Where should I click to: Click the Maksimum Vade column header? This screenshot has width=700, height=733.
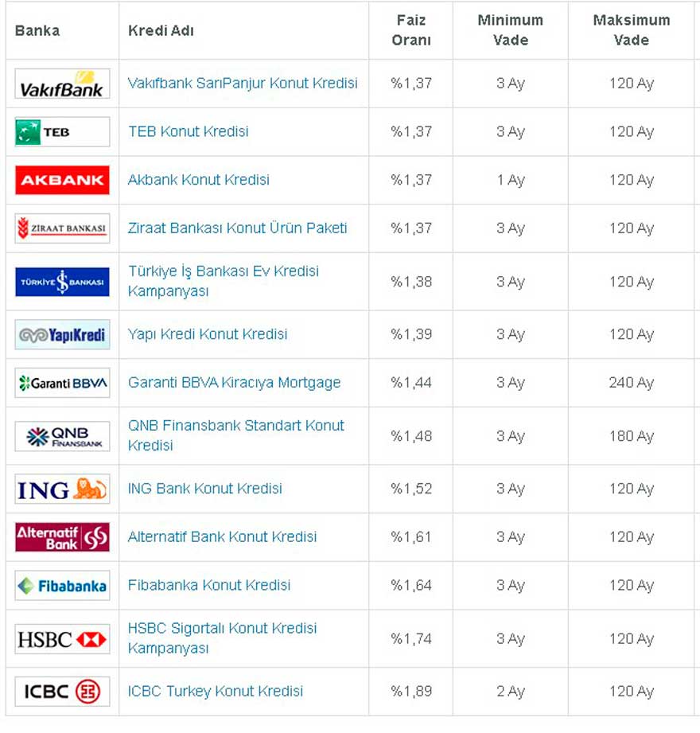[632, 30]
